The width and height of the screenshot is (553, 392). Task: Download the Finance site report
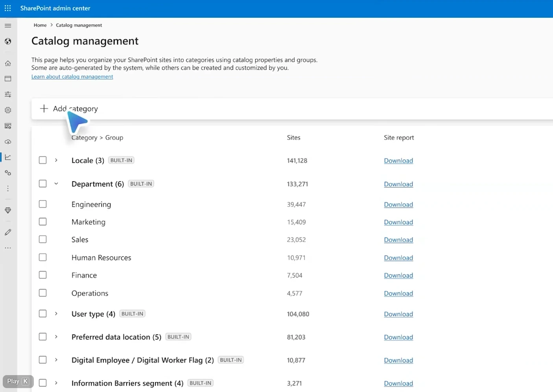(x=398, y=276)
